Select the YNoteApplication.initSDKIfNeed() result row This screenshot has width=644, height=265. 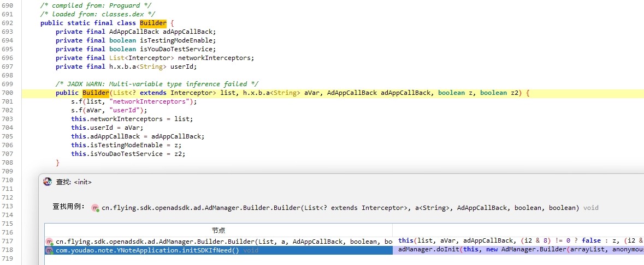(147, 250)
